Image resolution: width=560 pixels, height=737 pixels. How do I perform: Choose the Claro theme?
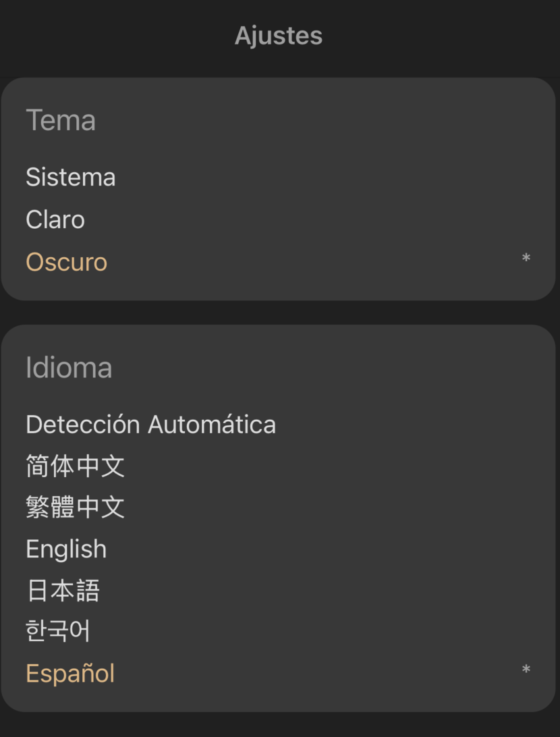pos(55,220)
